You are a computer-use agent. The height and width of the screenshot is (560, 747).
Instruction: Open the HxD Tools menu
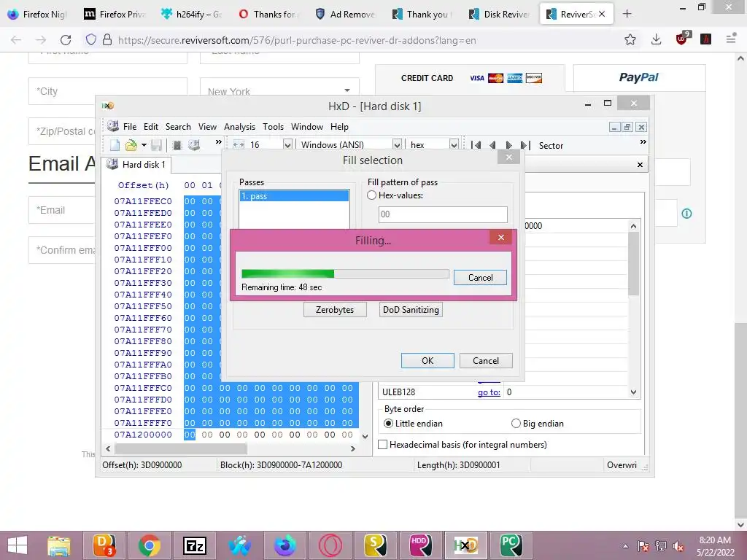pyautogui.click(x=273, y=127)
